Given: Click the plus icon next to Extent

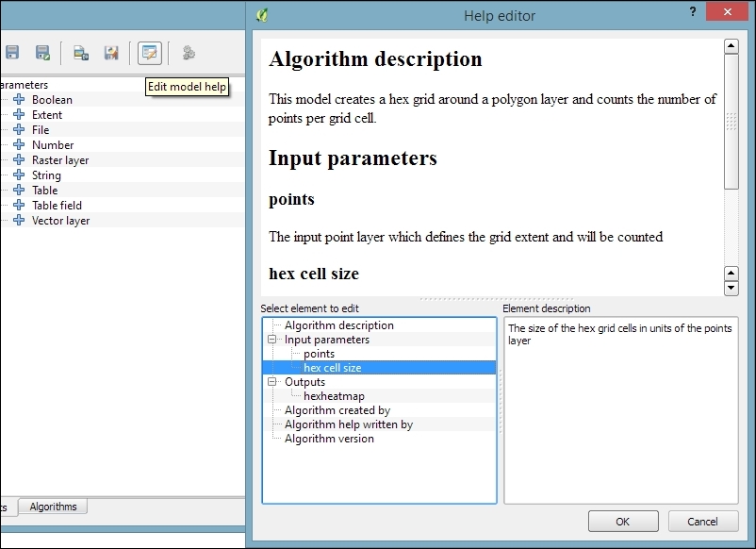Looking at the screenshot, I should coord(19,114).
